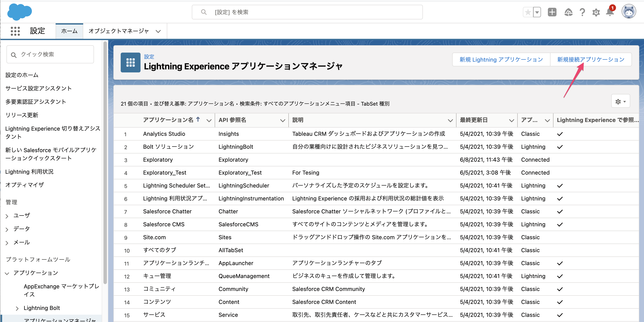Click the コミュニティ row checkmark
Screen dimensions: 644x322
[560, 289]
